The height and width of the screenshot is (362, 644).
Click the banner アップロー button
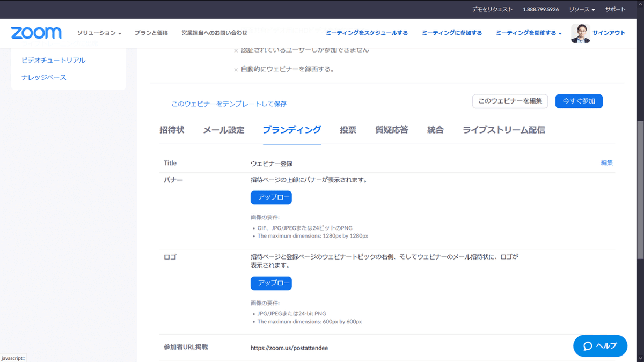pos(271,197)
